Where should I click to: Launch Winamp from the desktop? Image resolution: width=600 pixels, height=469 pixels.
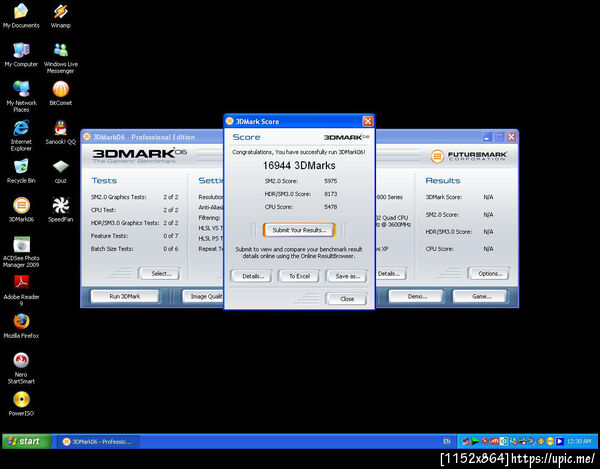[60, 16]
